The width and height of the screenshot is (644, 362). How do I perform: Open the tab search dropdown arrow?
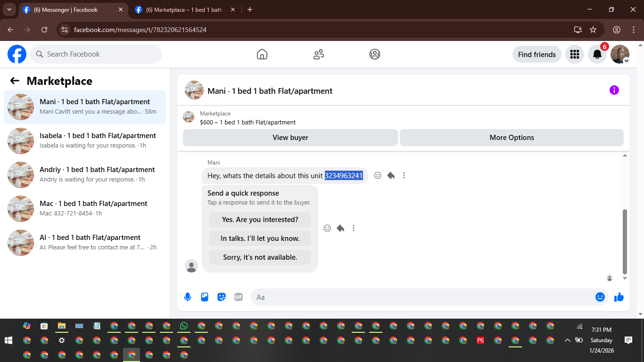tap(9, 9)
